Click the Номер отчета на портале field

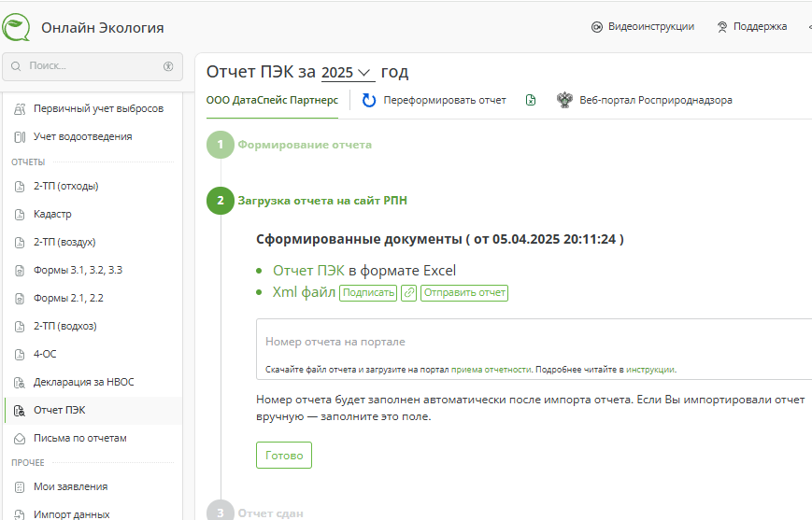pos(533,342)
